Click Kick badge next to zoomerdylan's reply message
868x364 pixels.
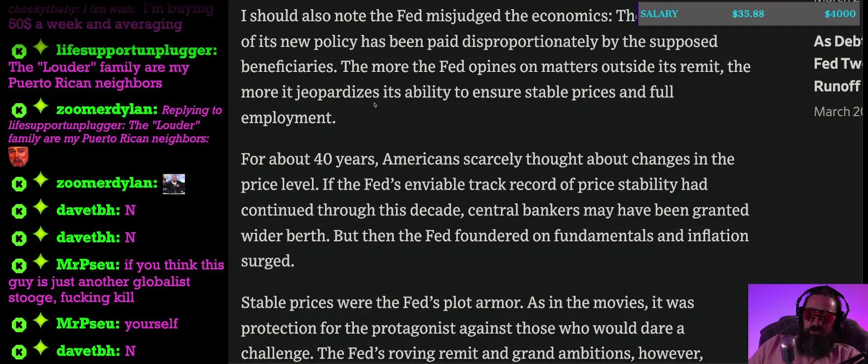[19, 110]
